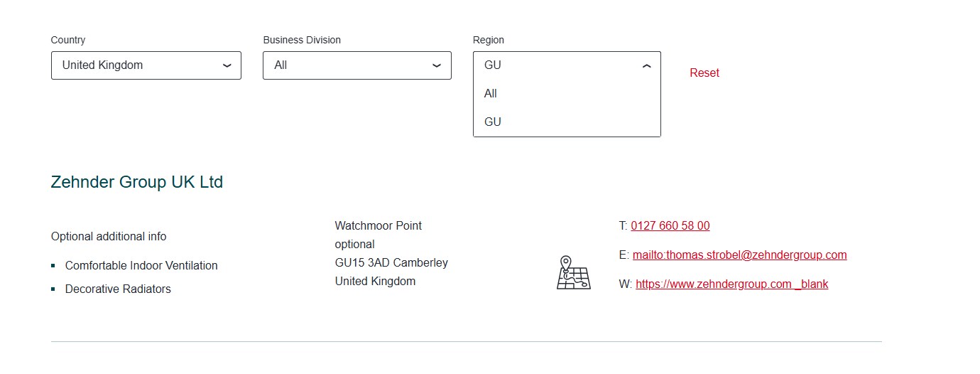The height and width of the screenshot is (374, 980).
Task: Click the Decorative Radiators list item
Action: tap(118, 289)
